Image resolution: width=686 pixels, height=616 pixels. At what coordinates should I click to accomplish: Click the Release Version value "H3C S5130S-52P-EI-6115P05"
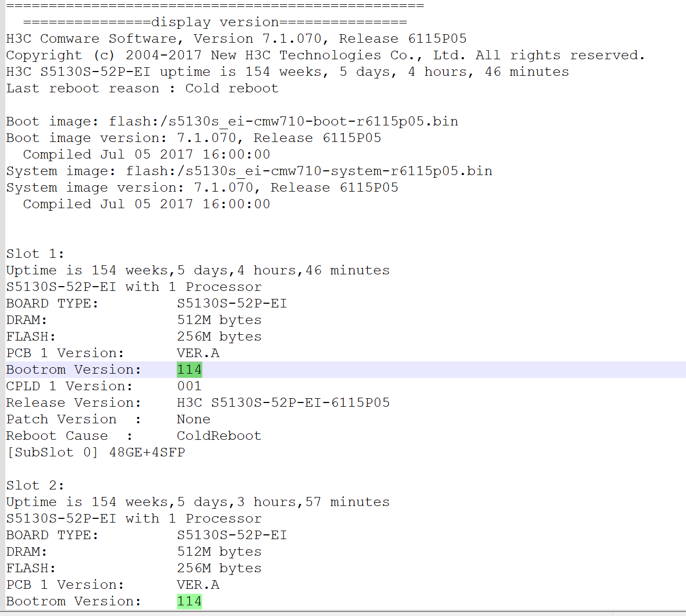pyautogui.click(x=283, y=403)
